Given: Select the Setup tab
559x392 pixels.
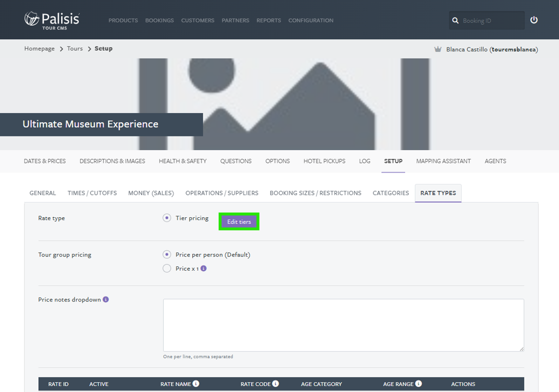Looking at the screenshot, I should [393, 161].
